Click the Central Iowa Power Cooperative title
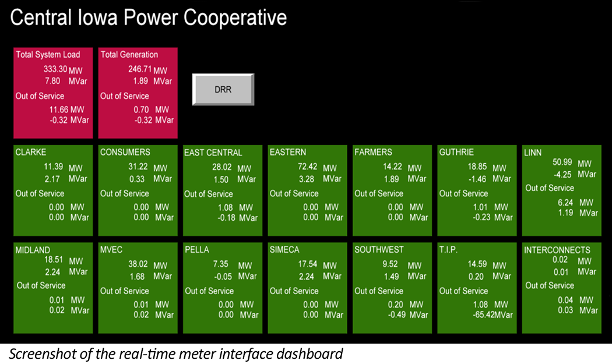 148,17
